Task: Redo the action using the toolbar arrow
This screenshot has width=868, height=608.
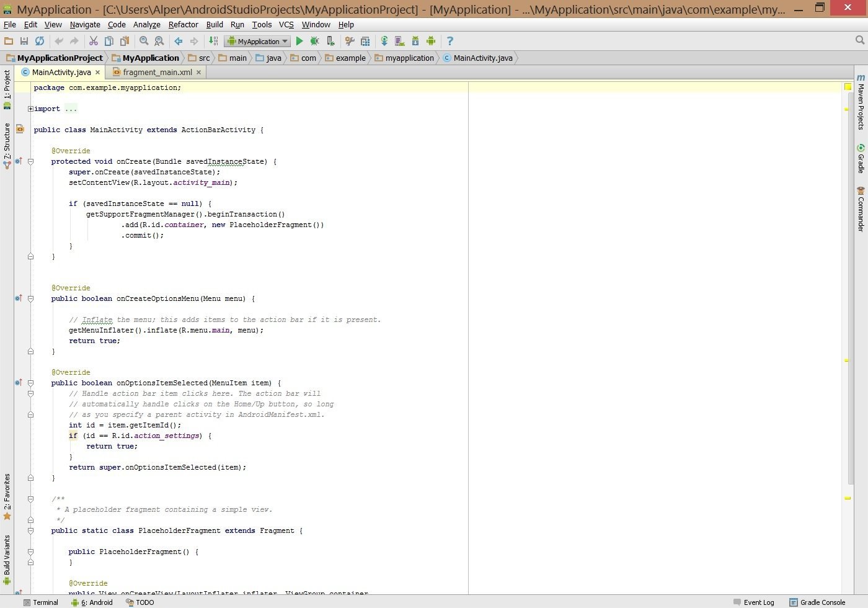Action: point(74,41)
